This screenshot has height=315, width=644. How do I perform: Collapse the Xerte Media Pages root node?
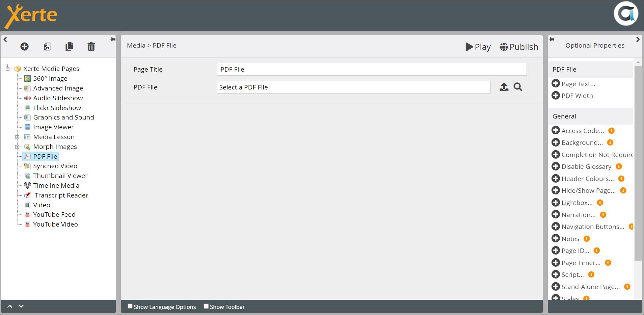[7, 69]
